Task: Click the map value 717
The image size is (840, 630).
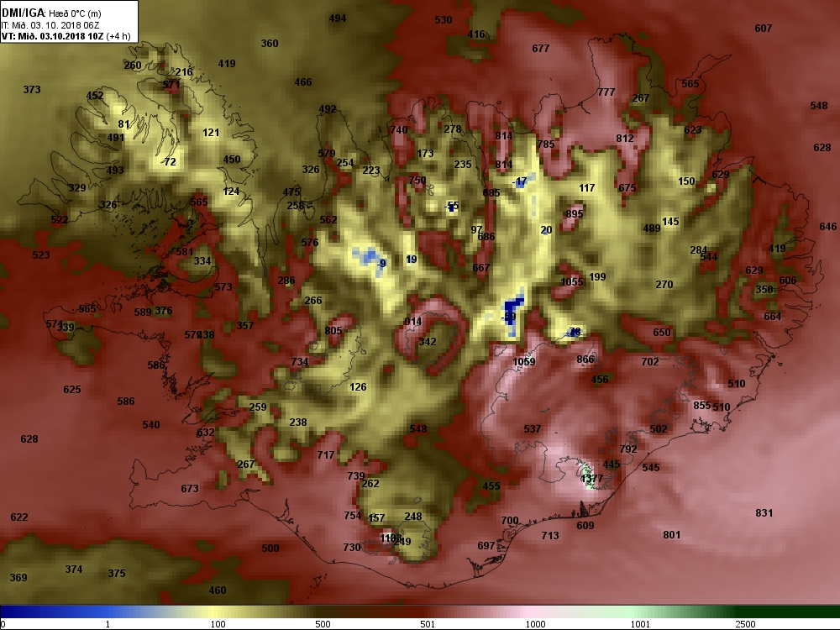Action: tap(326, 454)
